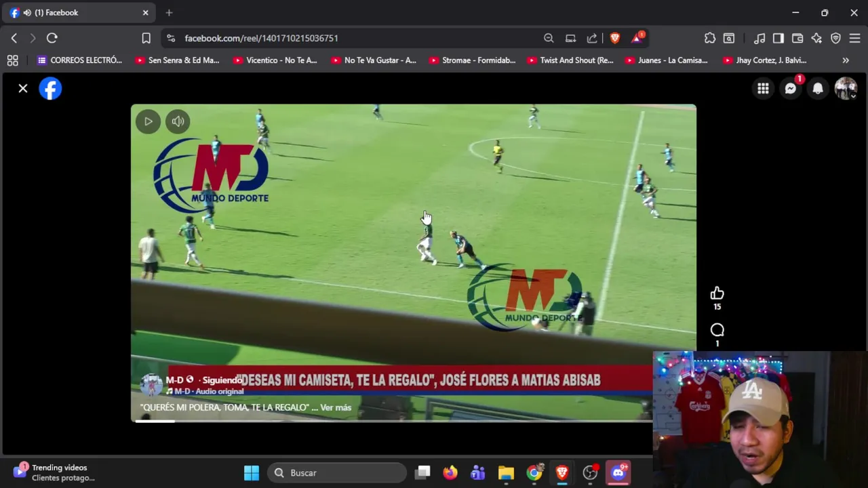Open Facebook notifications bell
The height and width of the screenshot is (488, 868).
coord(818,89)
